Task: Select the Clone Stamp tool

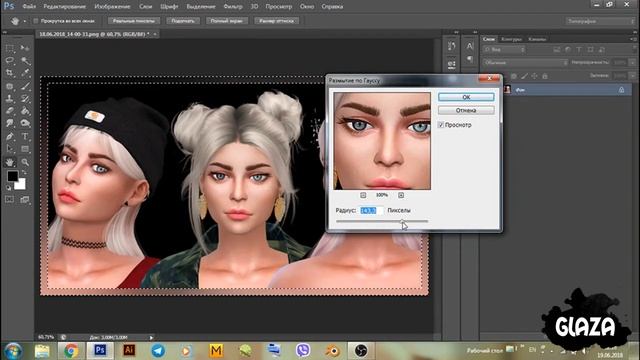Action: 10,98
